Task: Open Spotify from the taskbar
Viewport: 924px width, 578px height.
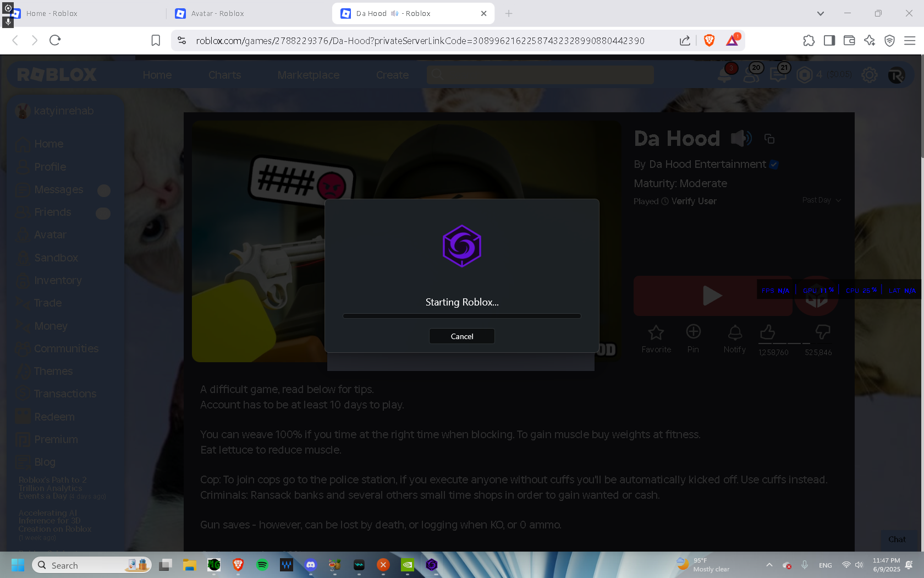Action: point(262,565)
